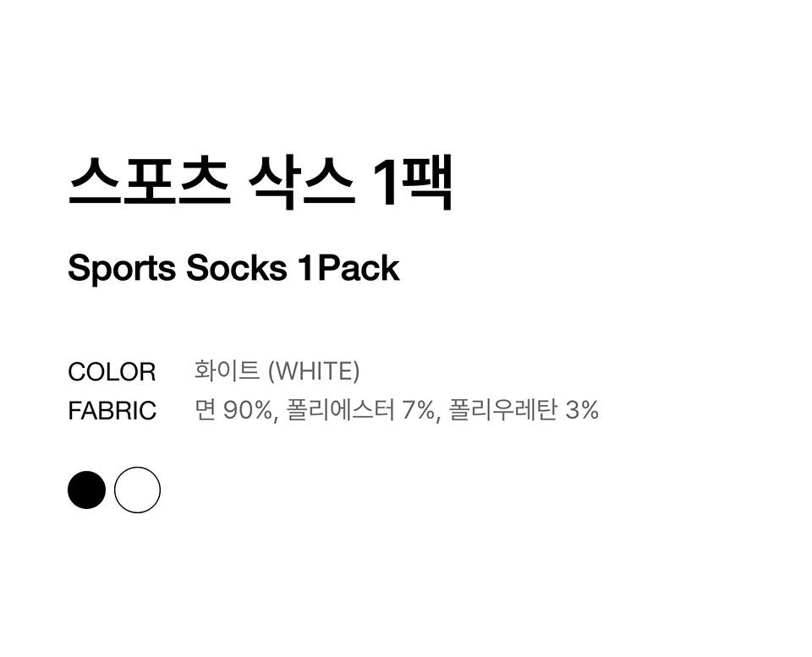Click the '포' character in Korean title
Image resolution: width=812 pixels, height=657 pixels.
(x=150, y=180)
